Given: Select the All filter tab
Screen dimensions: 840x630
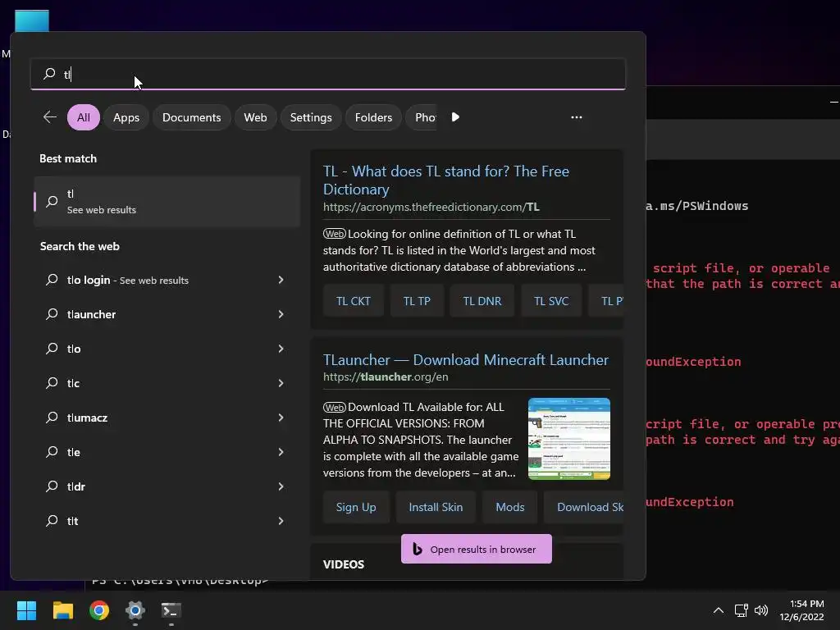Looking at the screenshot, I should (x=84, y=117).
